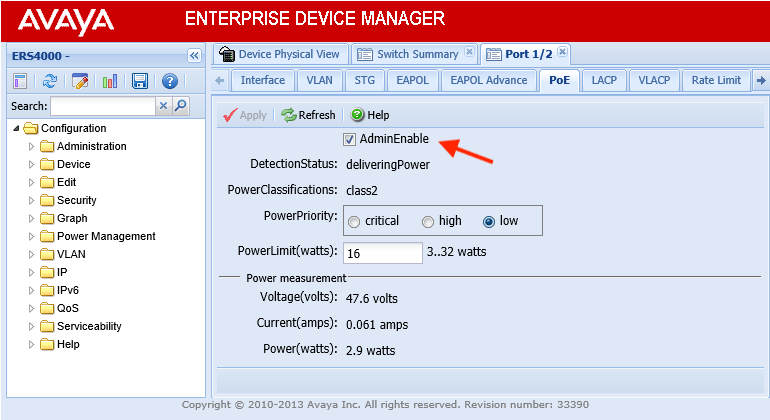Expand the Serviceability node
Viewport: 770px width, 420px height.
pyautogui.click(x=31, y=327)
